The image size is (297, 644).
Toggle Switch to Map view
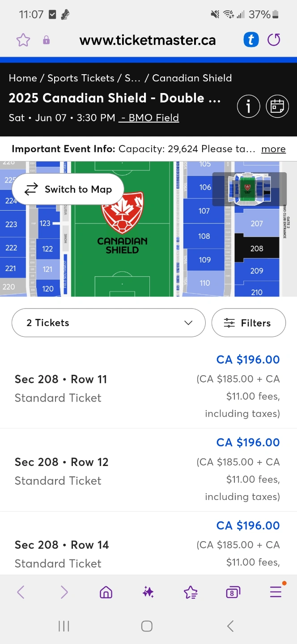pos(68,189)
